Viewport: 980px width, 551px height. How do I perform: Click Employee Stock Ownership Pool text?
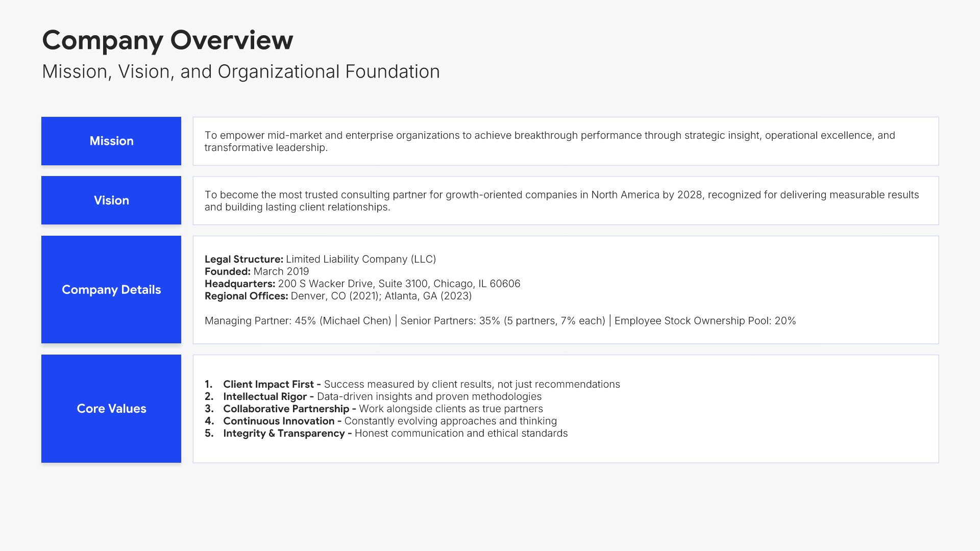[x=705, y=321]
